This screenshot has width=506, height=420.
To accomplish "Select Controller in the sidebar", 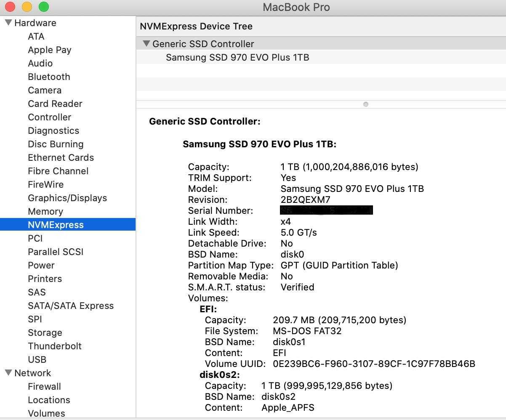I will 50,117.
